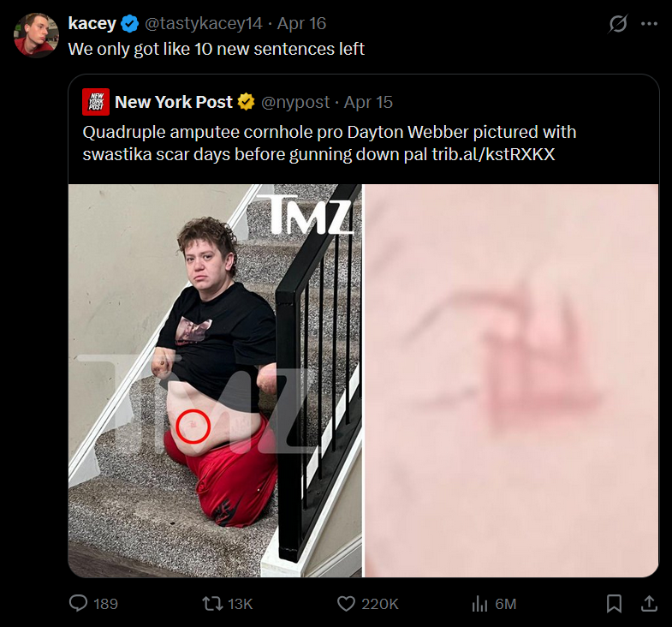The width and height of the screenshot is (672, 627).
Task: Open the @tastykacey14 handle
Action: tap(204, 24)
